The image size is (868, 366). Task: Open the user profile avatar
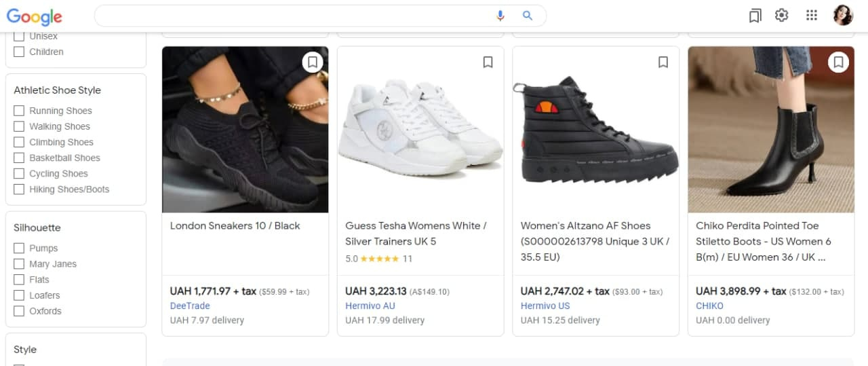(x=843, y=16)
